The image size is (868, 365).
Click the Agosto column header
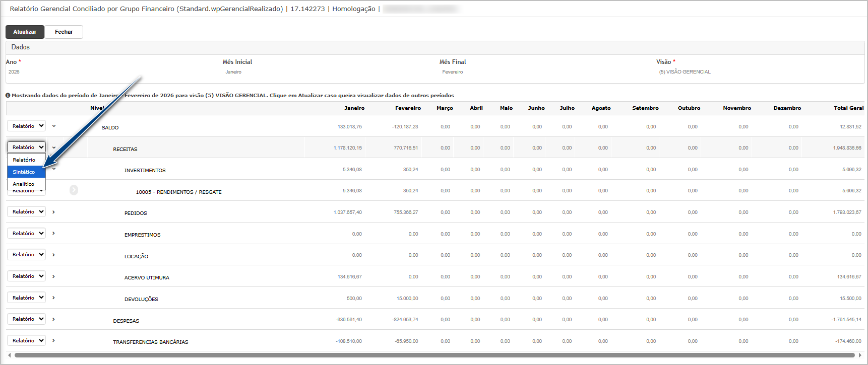coord(601,108)
